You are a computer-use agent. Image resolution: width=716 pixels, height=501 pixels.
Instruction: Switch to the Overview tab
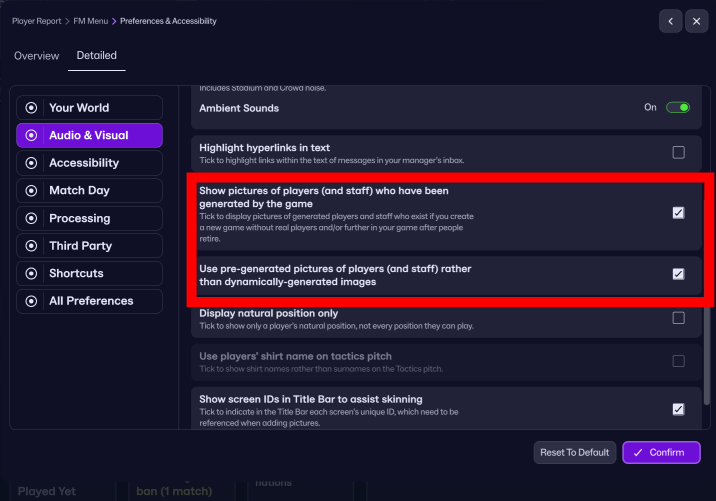(36, 56)
